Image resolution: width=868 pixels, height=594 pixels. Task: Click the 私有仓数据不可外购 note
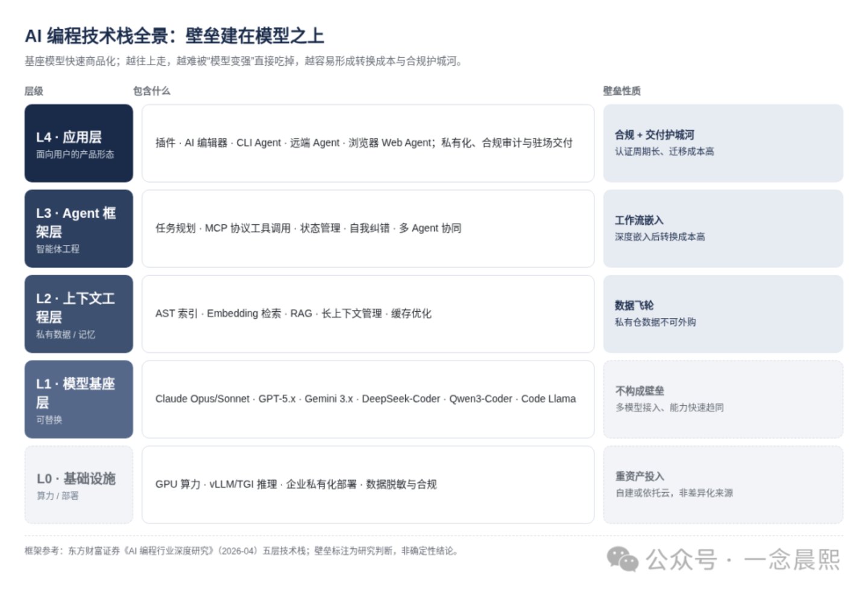tap(655, 322)
